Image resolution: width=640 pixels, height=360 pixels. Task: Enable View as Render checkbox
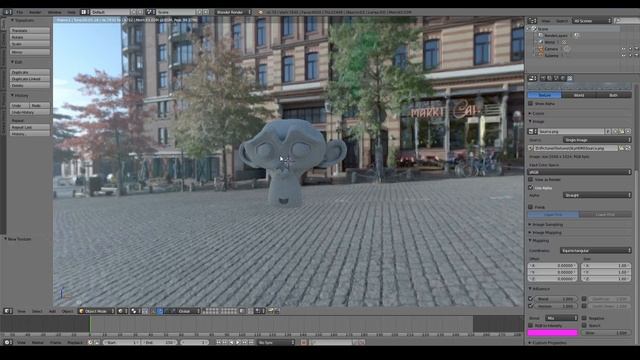[531, 180]
